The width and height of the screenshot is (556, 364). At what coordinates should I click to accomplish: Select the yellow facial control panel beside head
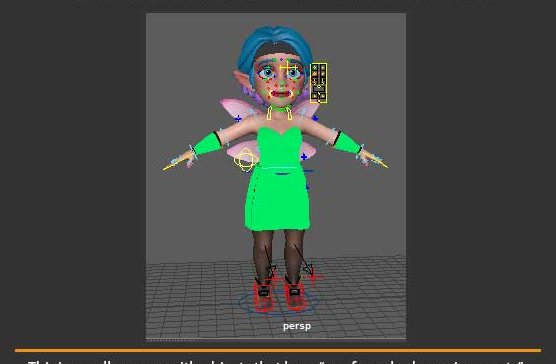pyautogui.click(x=318, y=83)
